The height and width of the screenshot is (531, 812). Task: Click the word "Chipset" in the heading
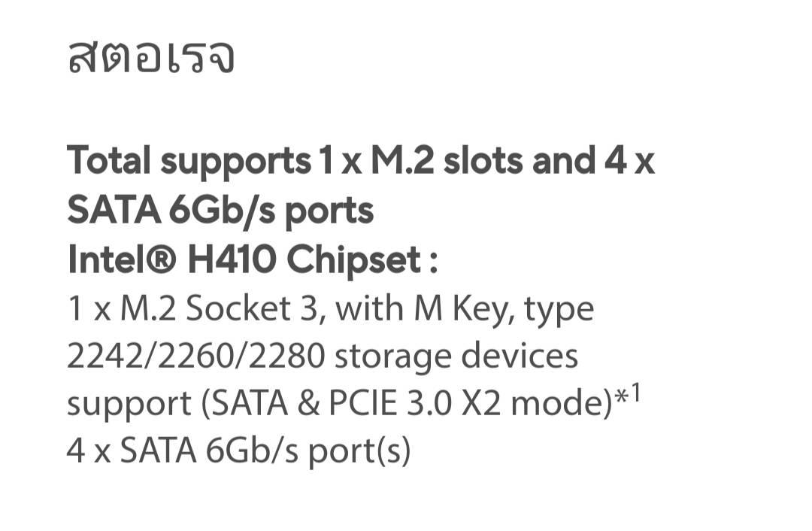[x=353, y=260]
